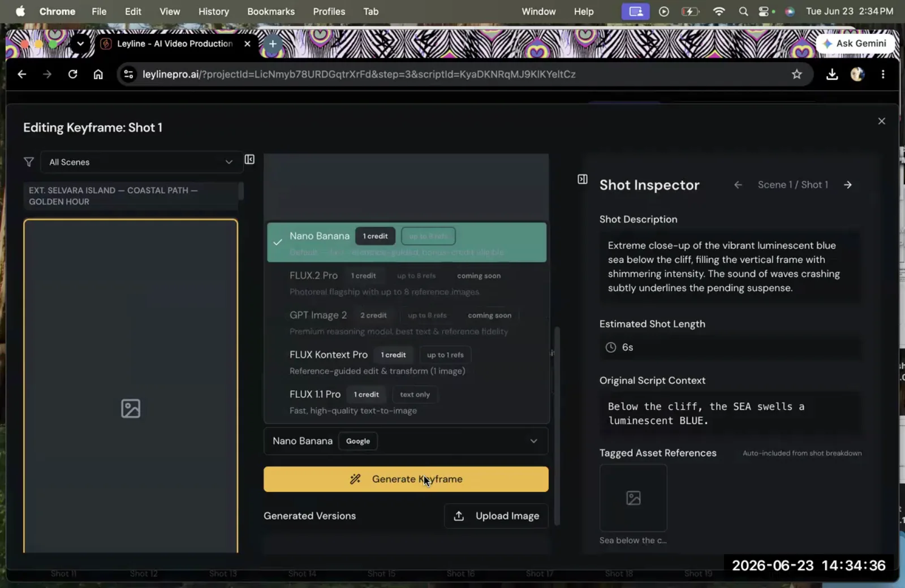Click the Generate Keyframe button

(406, 479)
